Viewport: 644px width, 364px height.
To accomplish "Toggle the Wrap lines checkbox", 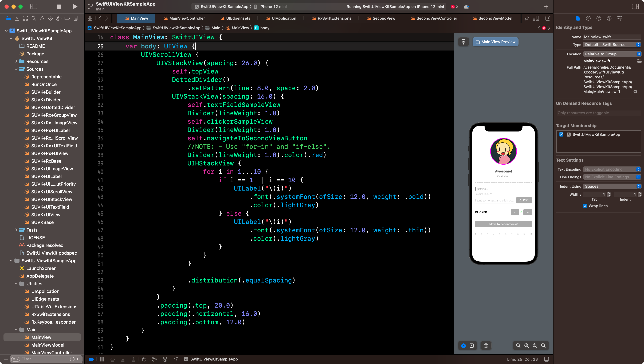I will point(585,206).
